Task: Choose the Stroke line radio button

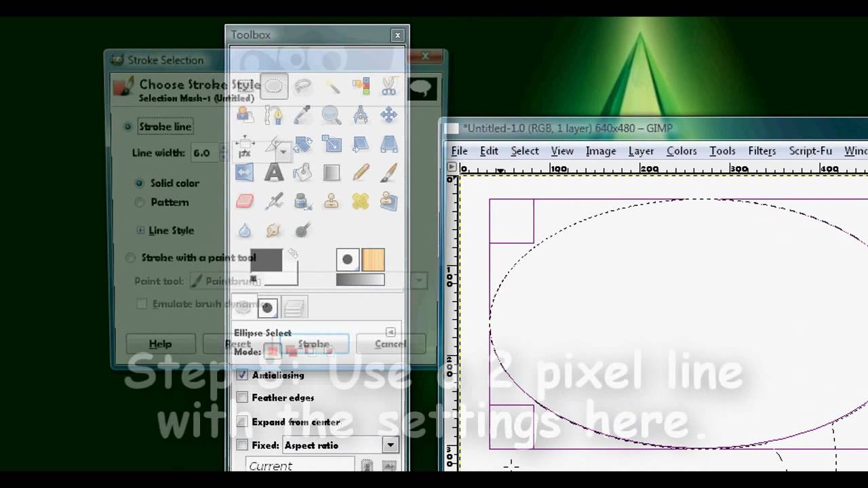Action: [127, 127]
